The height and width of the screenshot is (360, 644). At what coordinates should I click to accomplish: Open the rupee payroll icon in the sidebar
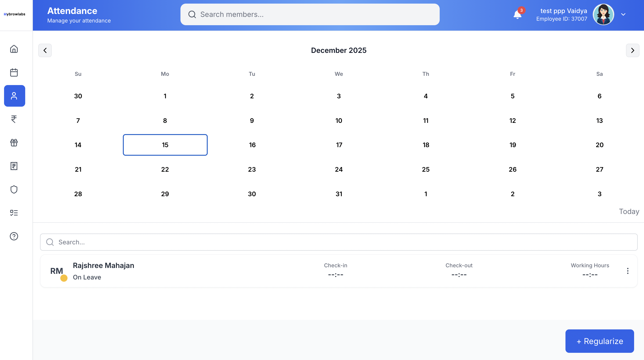[x=14, y=119]
